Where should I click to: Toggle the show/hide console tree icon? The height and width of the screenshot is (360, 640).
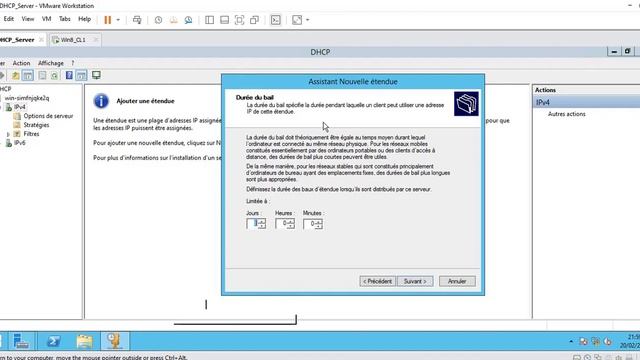(28, 76)
